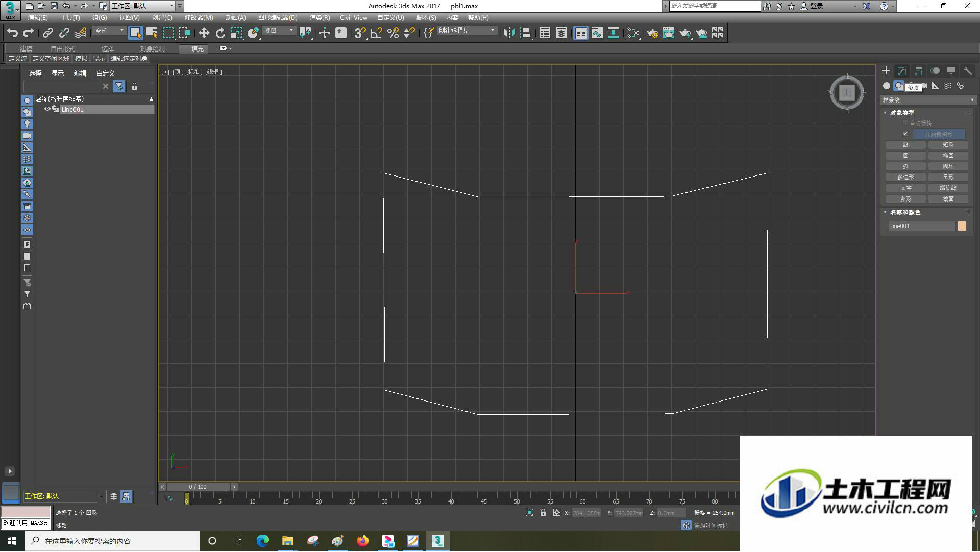Toggle the Scene Explorer icon
This screenshot has width=980, height=552.
545,33
